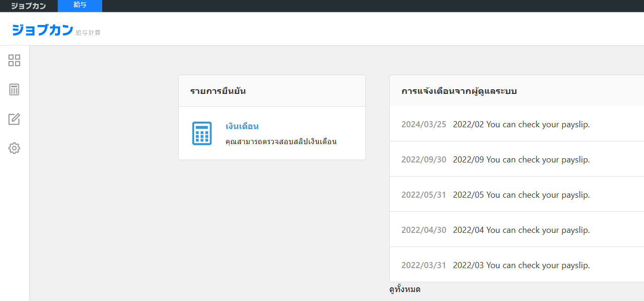This screenshot has height=301, width=644.
Task: Click the blue ジョブカン logo in header
Action: (43, 30)
